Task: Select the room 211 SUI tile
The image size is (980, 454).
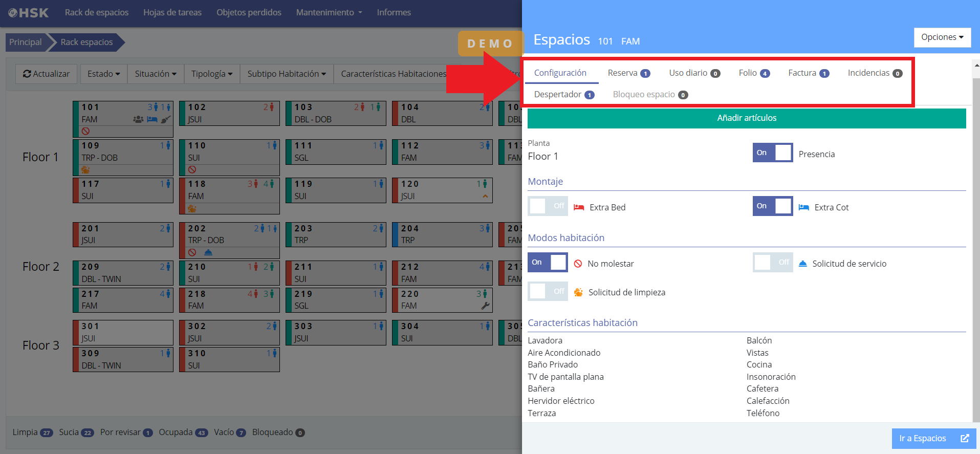Action: [336, 273]
